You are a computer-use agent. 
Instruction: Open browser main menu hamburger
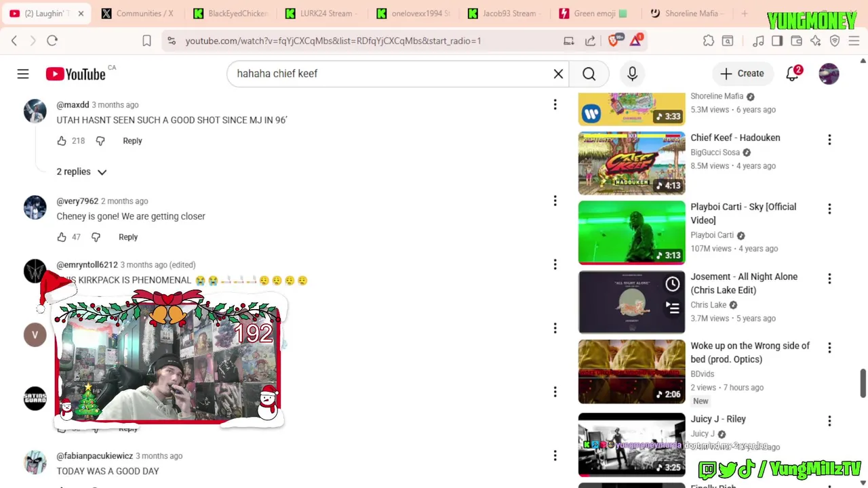click(x=854, y=41)
